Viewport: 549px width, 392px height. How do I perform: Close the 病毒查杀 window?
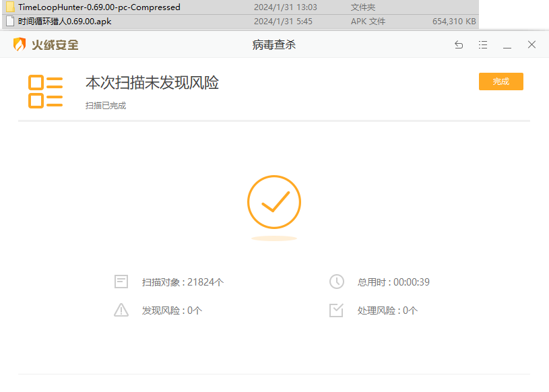pyautogui.click(x=531, y=45)
